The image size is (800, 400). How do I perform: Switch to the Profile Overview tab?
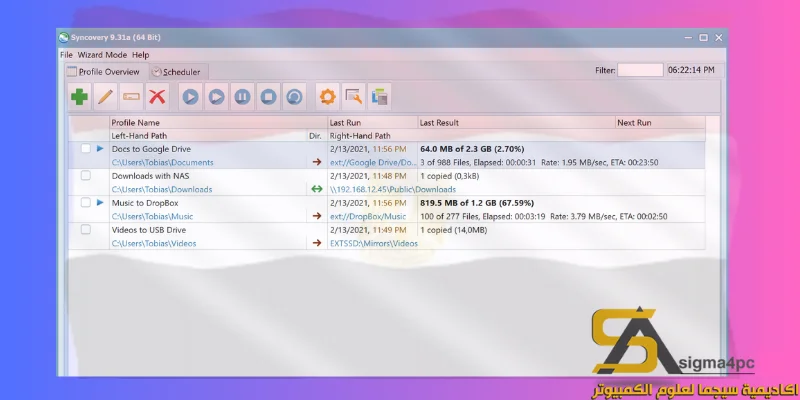click(106, 72)
